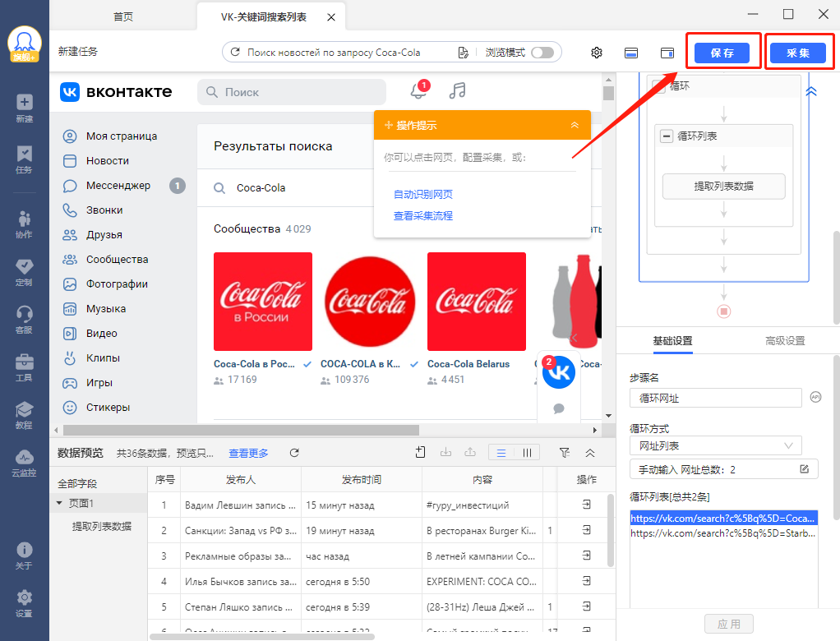
Task: Click the ВКонтакте logo
Action: tap(116, 91)
